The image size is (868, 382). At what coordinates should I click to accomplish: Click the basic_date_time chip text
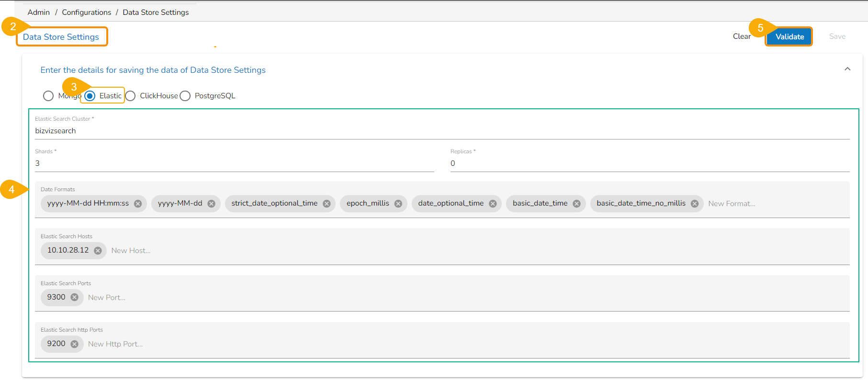540,203
